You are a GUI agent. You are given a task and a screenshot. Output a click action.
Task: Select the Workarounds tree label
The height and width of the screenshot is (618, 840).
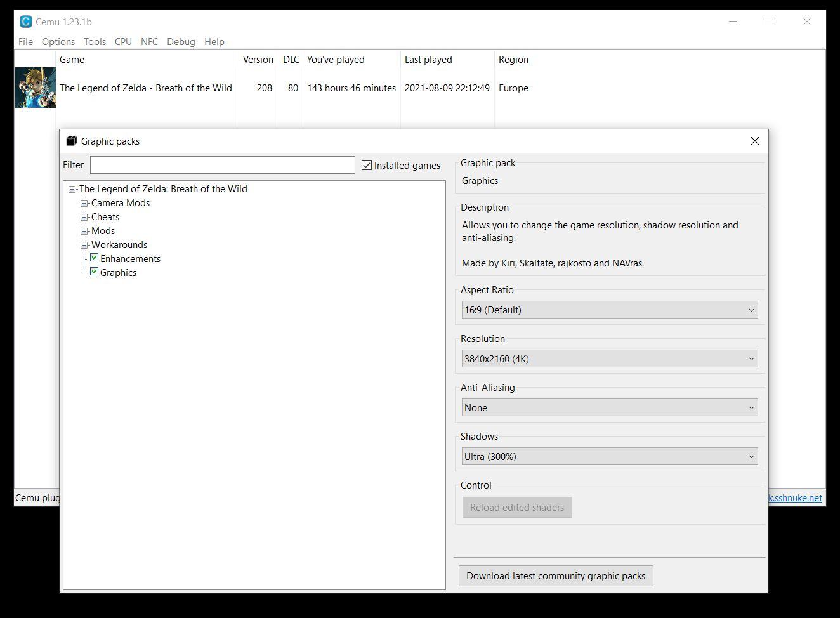119,245
